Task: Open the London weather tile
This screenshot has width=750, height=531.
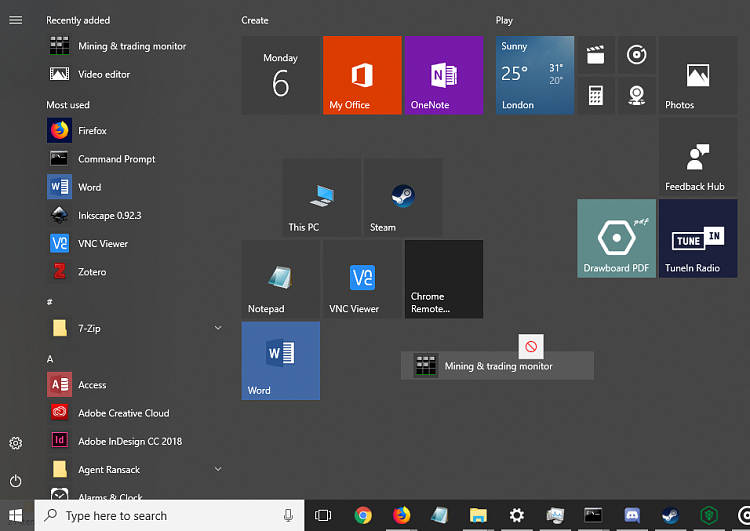Action: click(535, 75)
